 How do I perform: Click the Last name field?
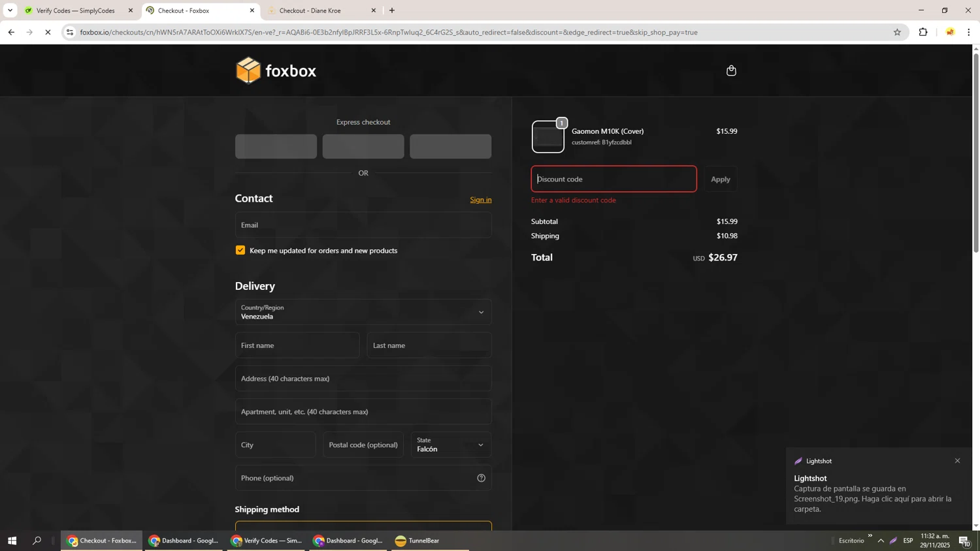429,345
